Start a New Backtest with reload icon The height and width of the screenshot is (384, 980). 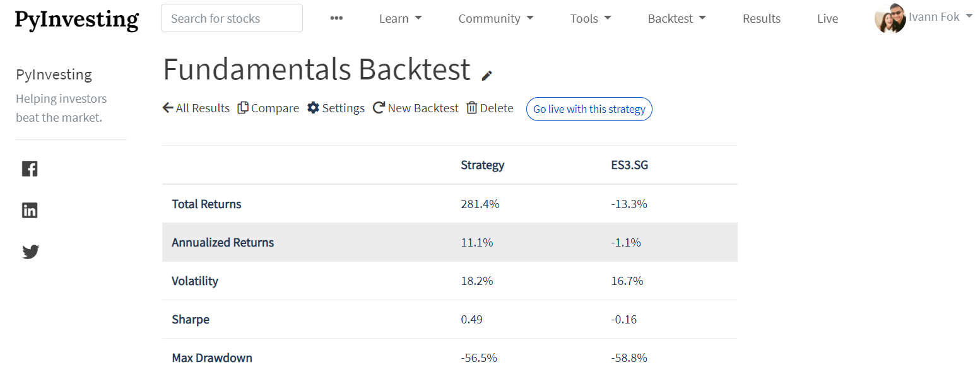(379, 108)
